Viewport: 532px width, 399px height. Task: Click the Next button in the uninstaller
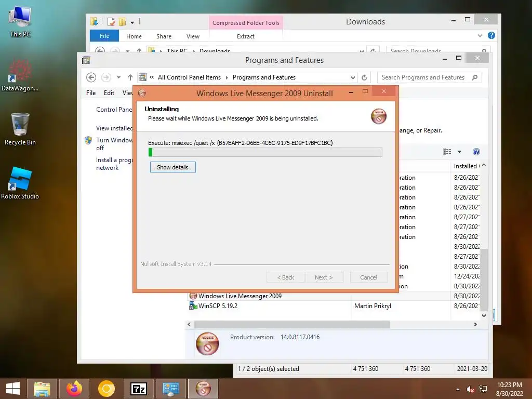(x=324, y=277)
